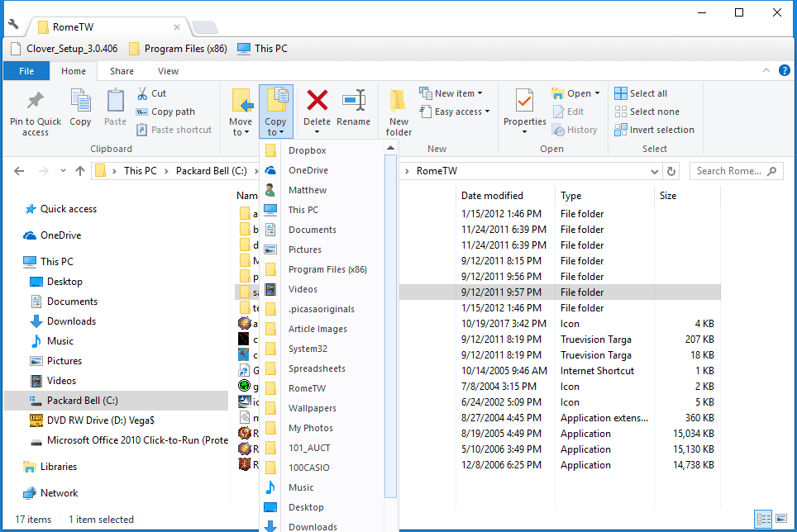797x532 pixels.
Task: Go up one folder level
Action: 80,171
